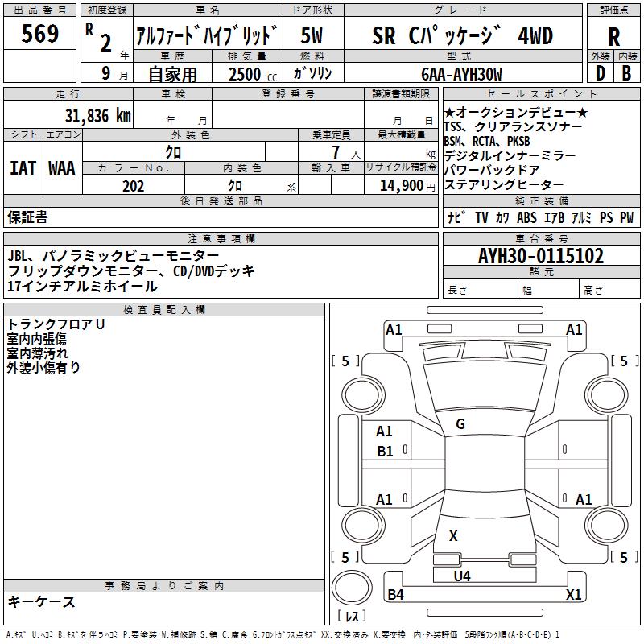Click damage mark B1 on diagram
This screenshot has width=644, height=644.
(x=385, y=452)
